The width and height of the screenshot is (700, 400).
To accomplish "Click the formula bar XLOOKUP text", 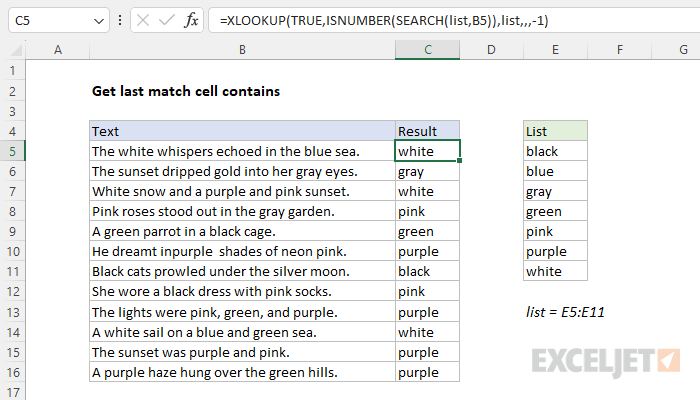I will pos(384,21).
